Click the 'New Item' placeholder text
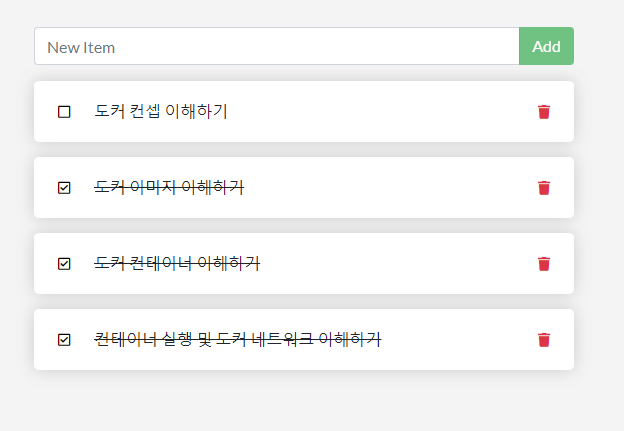This screenshot has width=624, height=431. [81, 48]
